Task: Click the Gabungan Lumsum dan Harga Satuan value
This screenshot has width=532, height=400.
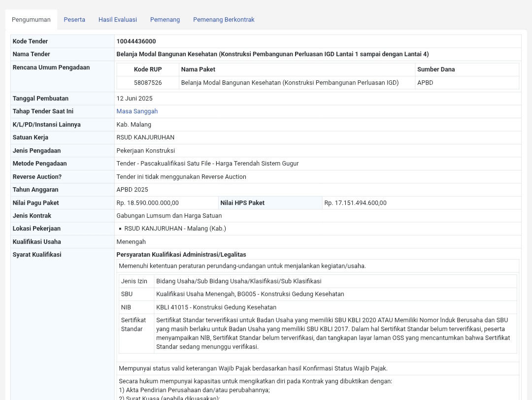Action: (x=169, y=216)
